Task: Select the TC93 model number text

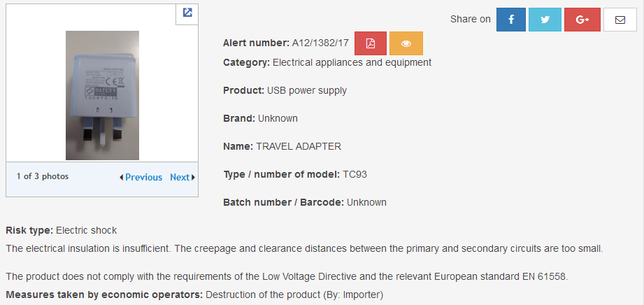Action: click(355, 174)
